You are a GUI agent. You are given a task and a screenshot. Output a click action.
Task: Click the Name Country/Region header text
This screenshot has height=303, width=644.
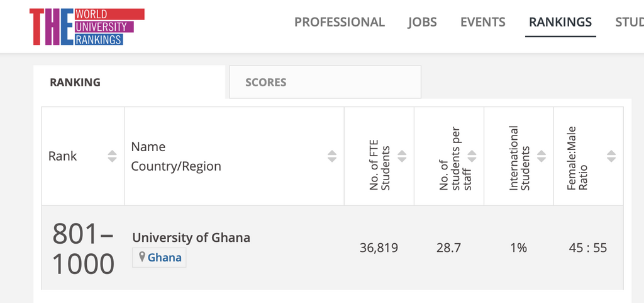click(176, 157)
